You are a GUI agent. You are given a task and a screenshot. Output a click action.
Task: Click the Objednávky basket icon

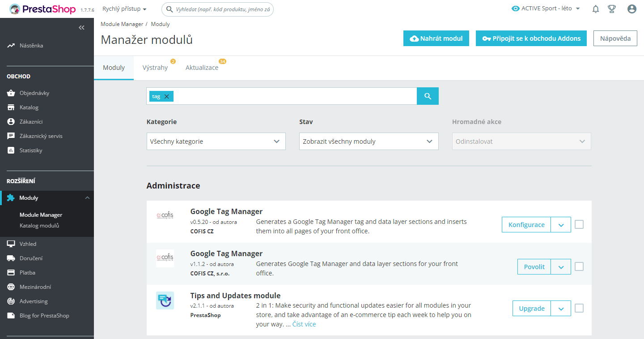point(11,93)
